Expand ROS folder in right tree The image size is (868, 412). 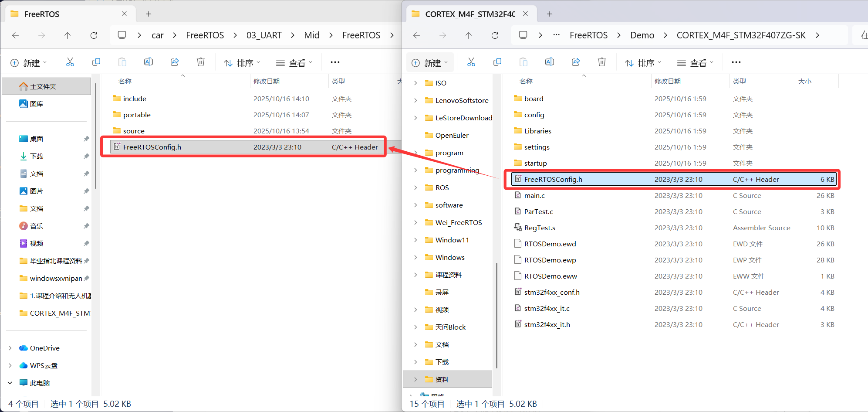click(x=415, y=187)
